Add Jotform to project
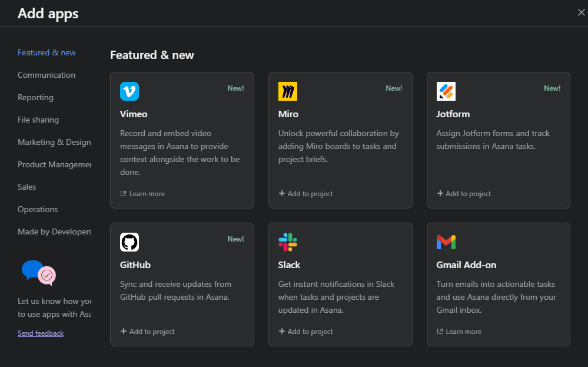 464,194
